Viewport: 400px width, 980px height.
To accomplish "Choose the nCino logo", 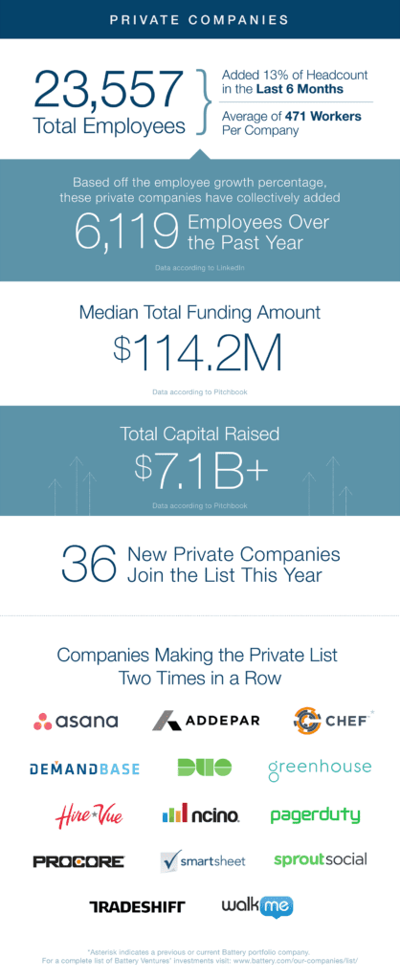I will tap(201, 813).
